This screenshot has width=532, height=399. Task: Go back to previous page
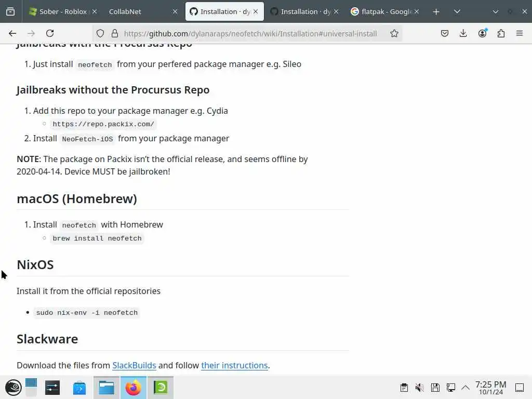pos(12,33)
